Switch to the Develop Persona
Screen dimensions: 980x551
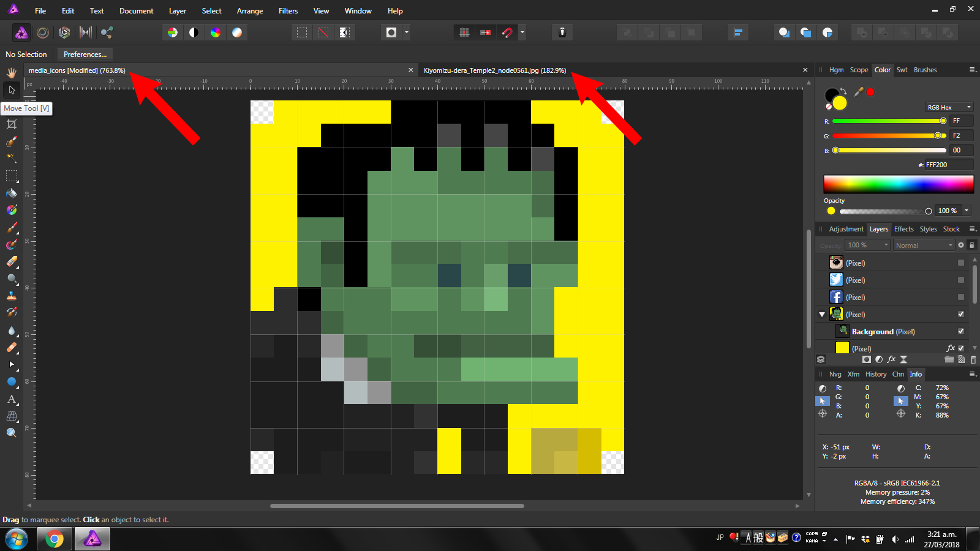tap(64, 32)
